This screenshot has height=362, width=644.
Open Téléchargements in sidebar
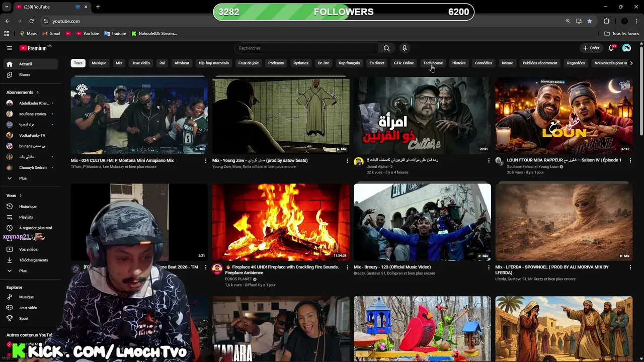tap(31, 260)
